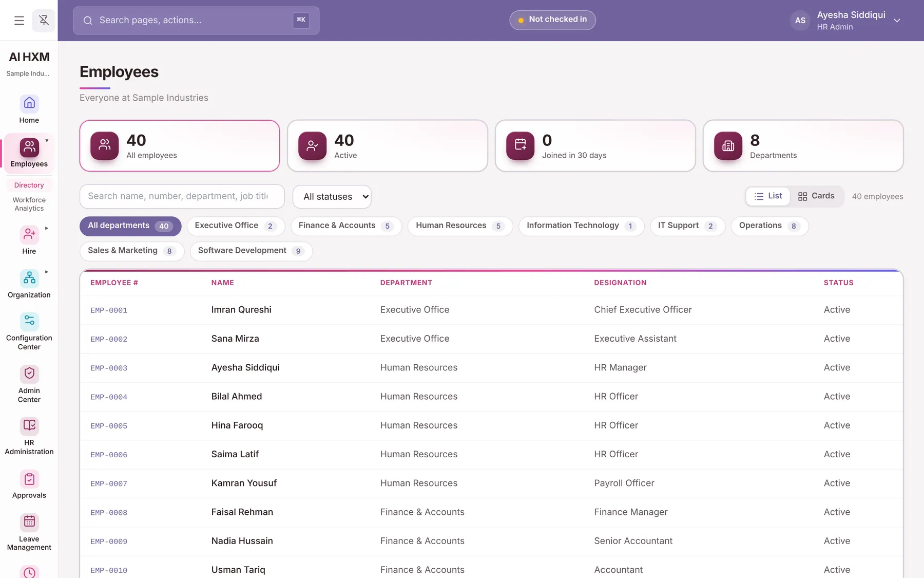Filter by Finance & Accounts department
Viewport: 924px width, 578px height.
click(x=346, y=226)
